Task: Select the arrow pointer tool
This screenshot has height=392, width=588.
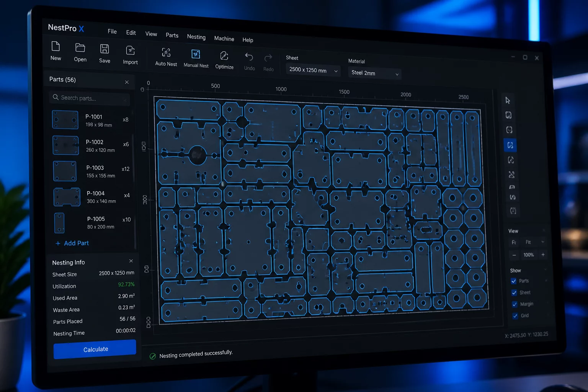Action: (x=508, y=100)
